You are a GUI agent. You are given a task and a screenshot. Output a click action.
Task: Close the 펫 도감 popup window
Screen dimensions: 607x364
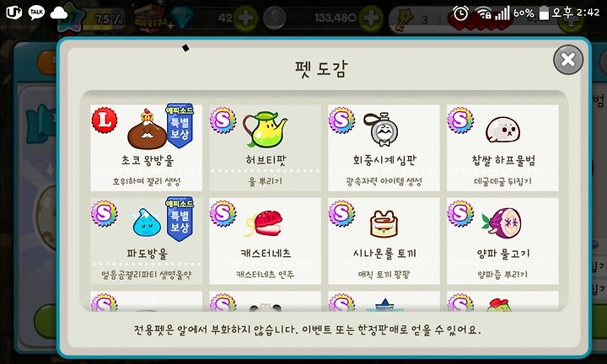coord(568,60)
